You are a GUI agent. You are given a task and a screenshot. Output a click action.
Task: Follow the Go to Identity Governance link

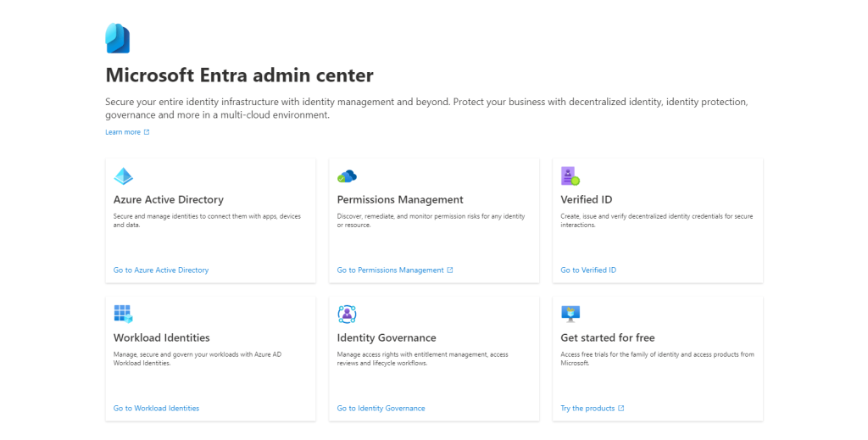click(x=381, y=409)
